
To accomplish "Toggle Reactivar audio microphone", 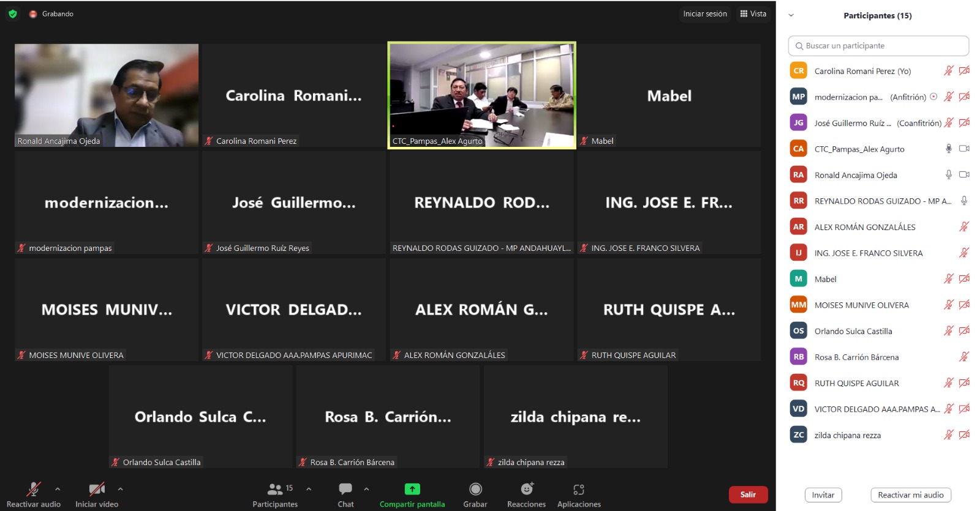I will click(33, 489).
